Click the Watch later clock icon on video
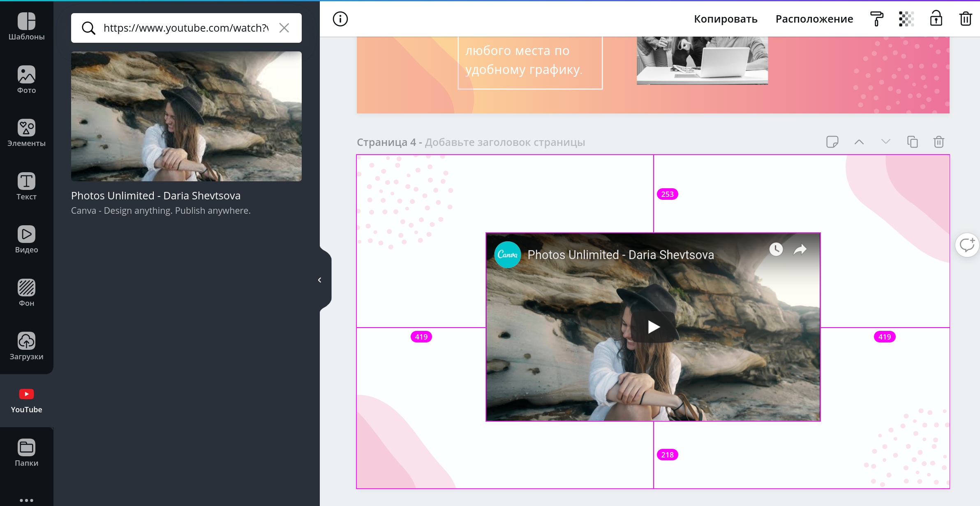Screen dimensions: 980x506 776,249
